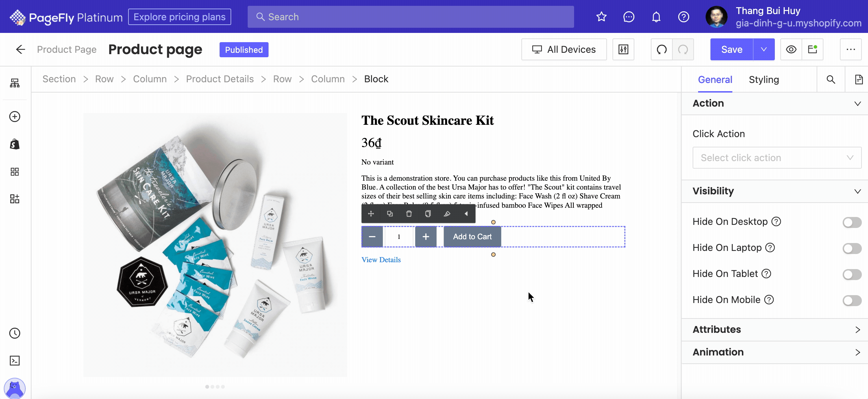The image size is (868, 399).
Task: Switch to the General tab
Action: (715, 80)
